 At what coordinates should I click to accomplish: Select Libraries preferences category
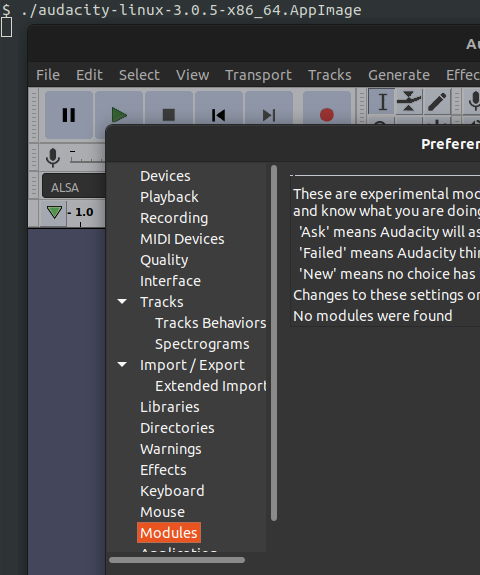[x=170, y=407]
